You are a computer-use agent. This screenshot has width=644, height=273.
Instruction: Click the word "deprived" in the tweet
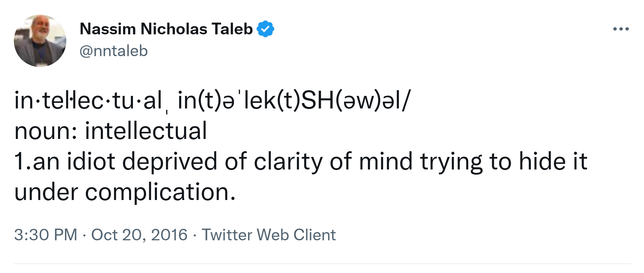pyautogui.click(x=170, y=162)
